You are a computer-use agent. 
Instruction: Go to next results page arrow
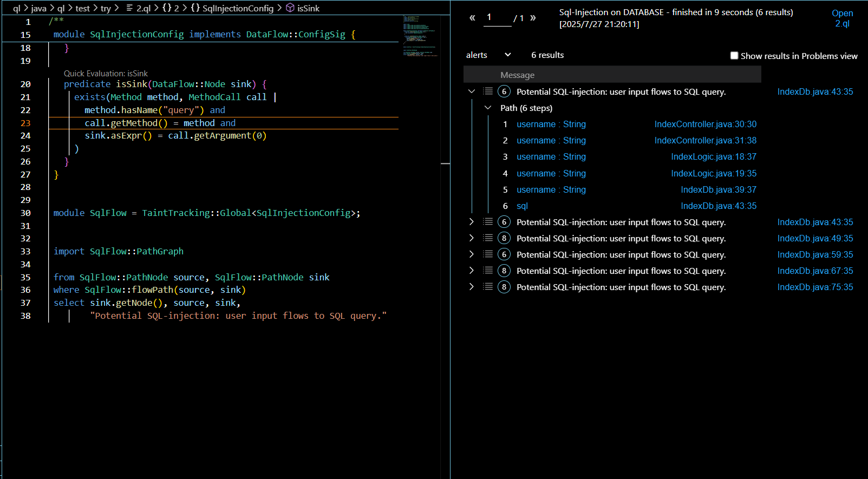coord(533,18)
